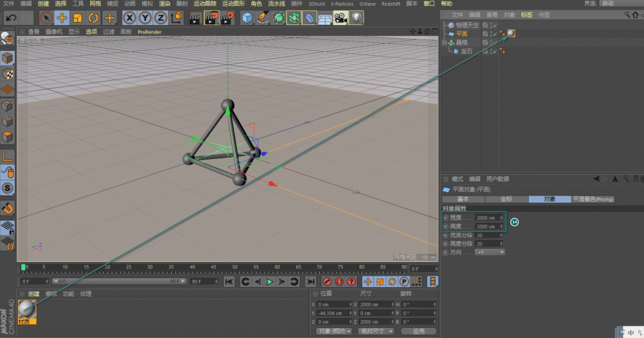This screenshot has height=338, width=644.
Task: Open the 绝对尺寸 dropdown
Action: pyautogui.click(x=376, y=331)
